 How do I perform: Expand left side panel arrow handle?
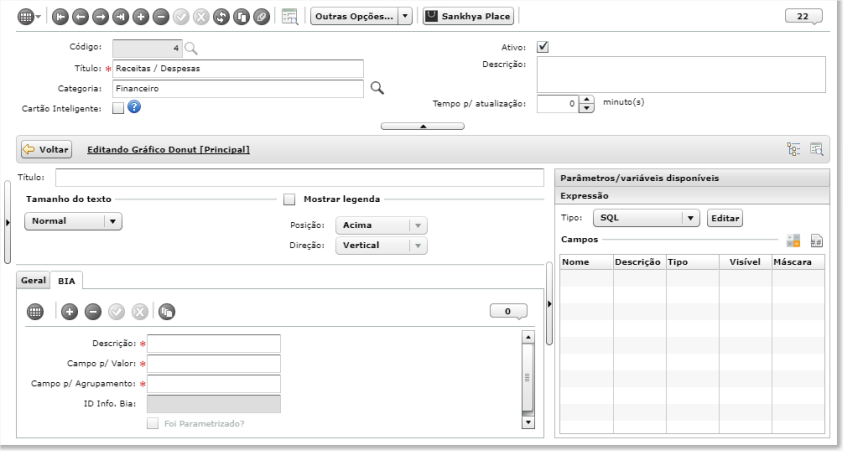pyautogui.click(x=8, y=222)
